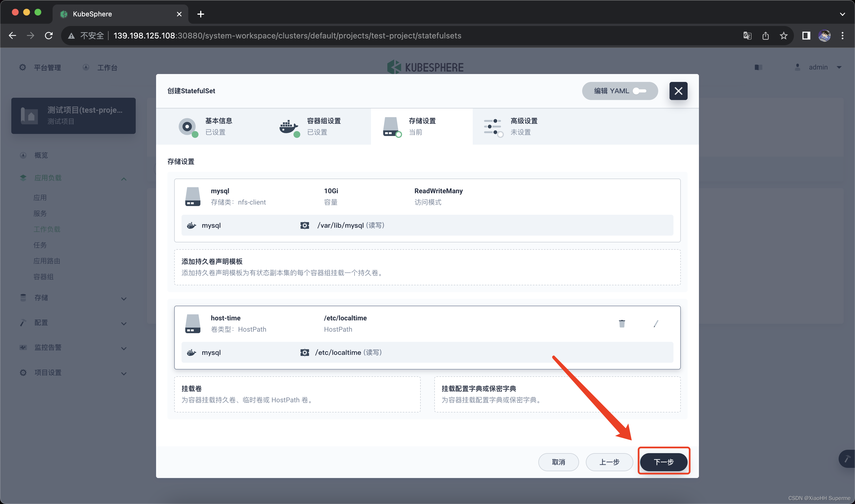
Task: Open a new browser tab
Action: [200, 14]
